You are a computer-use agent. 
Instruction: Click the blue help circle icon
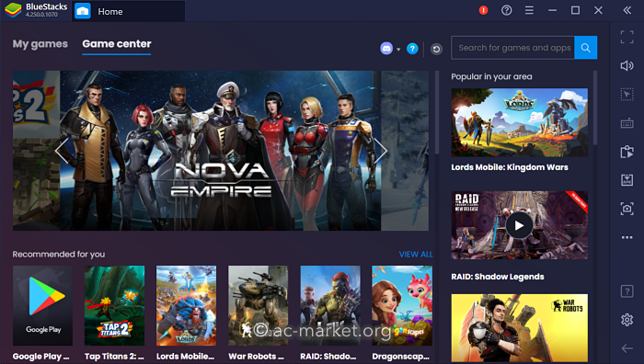412,49
